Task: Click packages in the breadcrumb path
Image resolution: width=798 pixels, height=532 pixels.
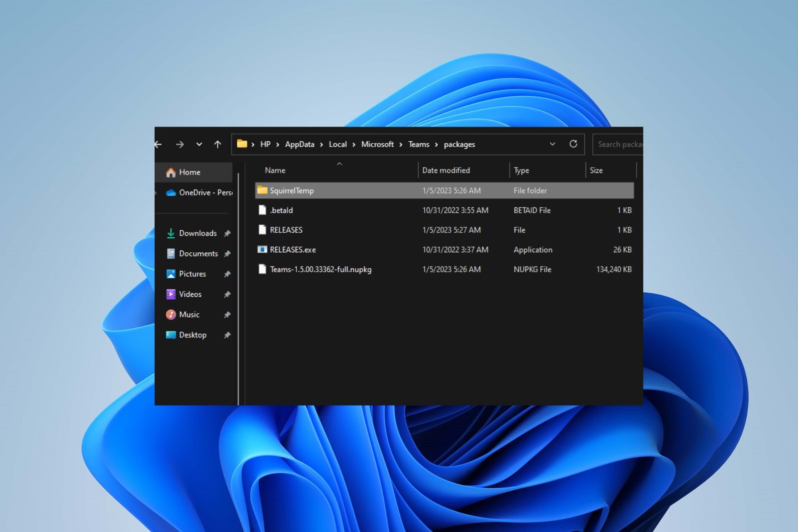Action: click(x=459, y=145)
